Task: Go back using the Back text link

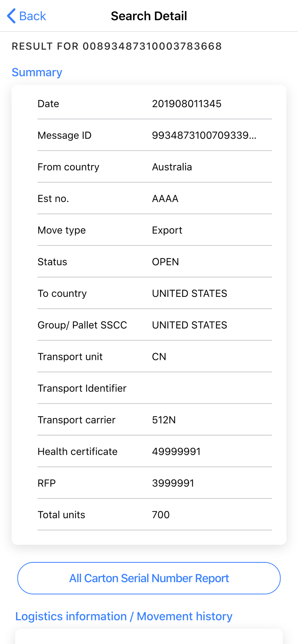Action: 33,16
